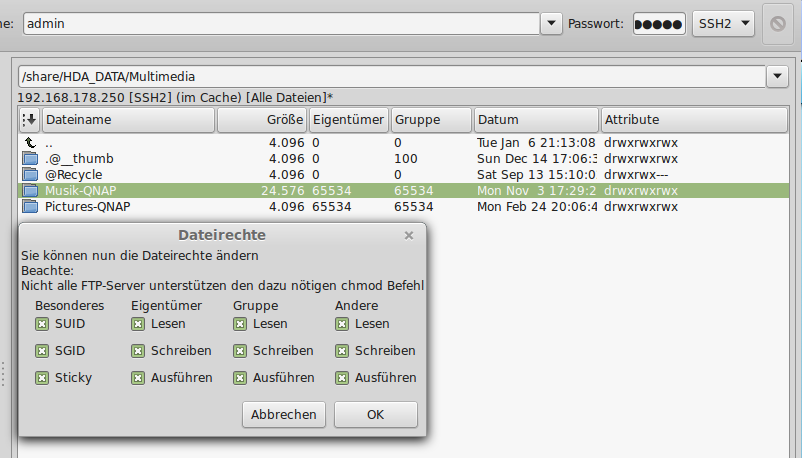Image resolution: width=802 pixels, height=458 pixels.
Task: Click the sort direction arrow icon
Action: point(29,120)
